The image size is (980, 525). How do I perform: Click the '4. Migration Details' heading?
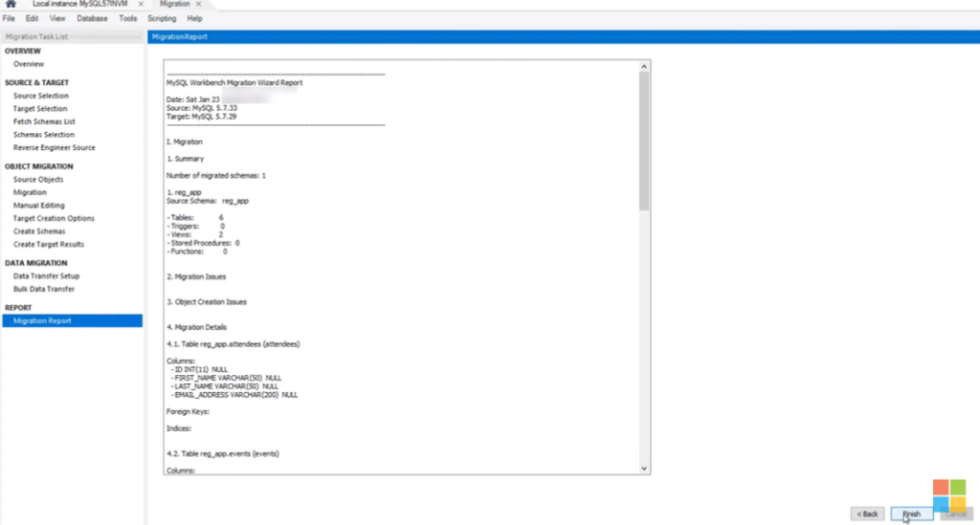(x=197, y=327)
